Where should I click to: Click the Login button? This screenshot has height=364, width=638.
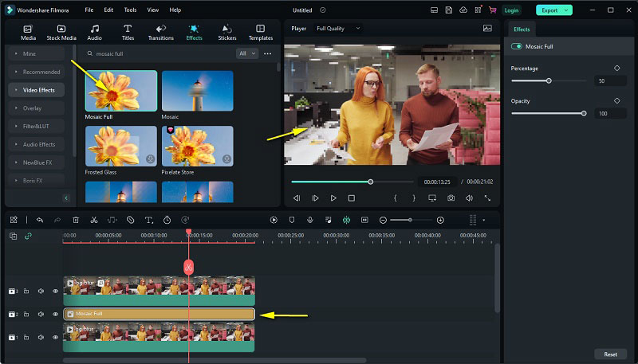pos(511,10)
